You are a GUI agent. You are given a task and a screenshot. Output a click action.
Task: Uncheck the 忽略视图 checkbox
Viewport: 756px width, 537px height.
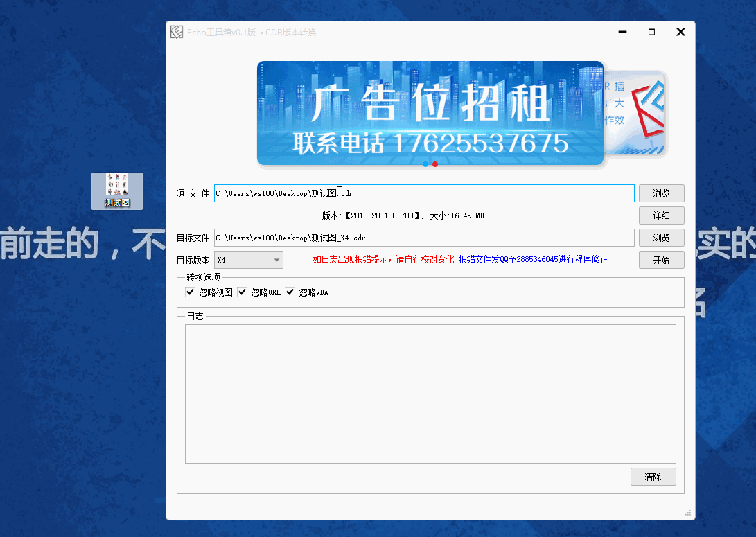click(191, 292)
